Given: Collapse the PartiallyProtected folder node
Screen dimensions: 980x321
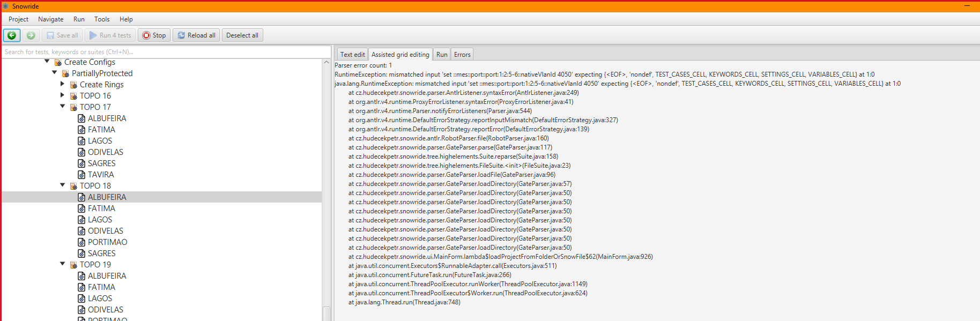Looking at the screenshot, I should point(55,72).
